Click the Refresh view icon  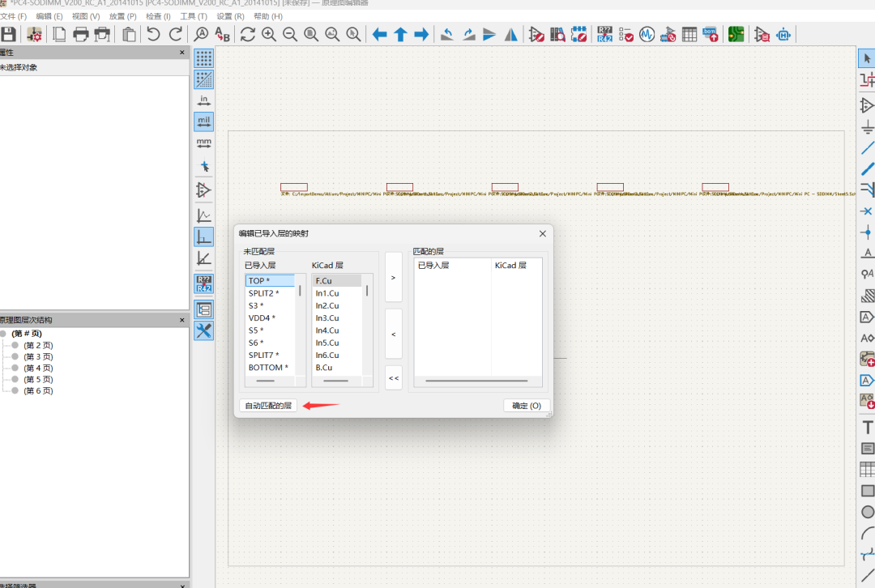click(x=248, y=35)
